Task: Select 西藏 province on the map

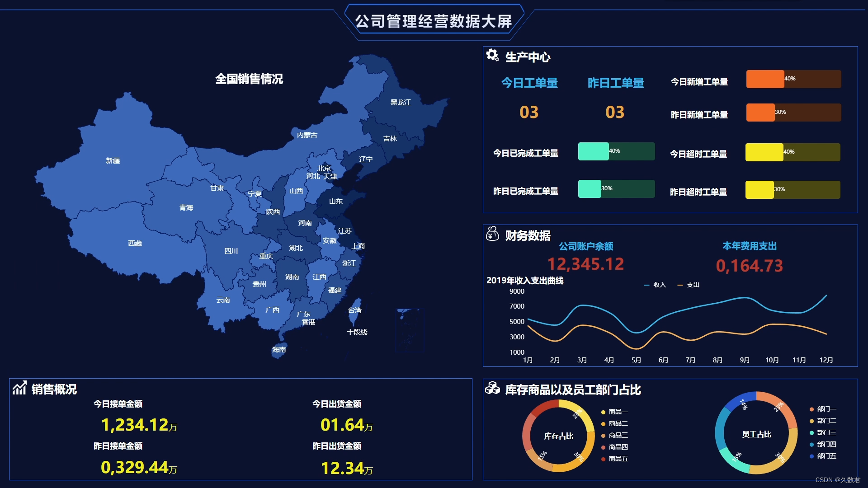Action: 135,244
